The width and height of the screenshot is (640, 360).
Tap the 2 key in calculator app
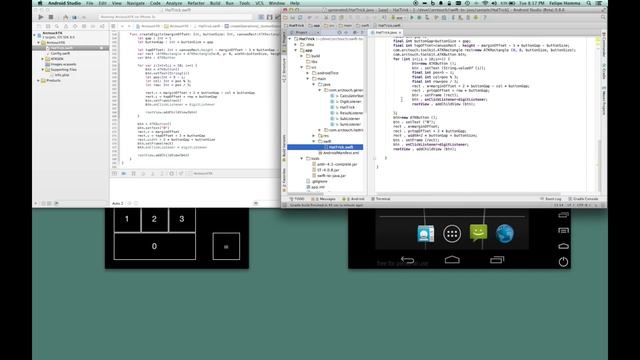tap(154, 219)
